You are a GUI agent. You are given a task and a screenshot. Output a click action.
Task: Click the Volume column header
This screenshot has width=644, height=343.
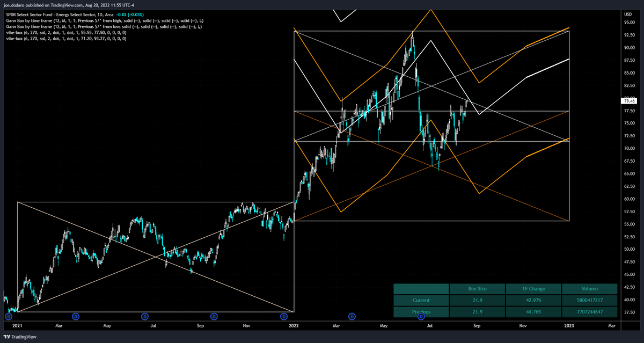(589, 288)
